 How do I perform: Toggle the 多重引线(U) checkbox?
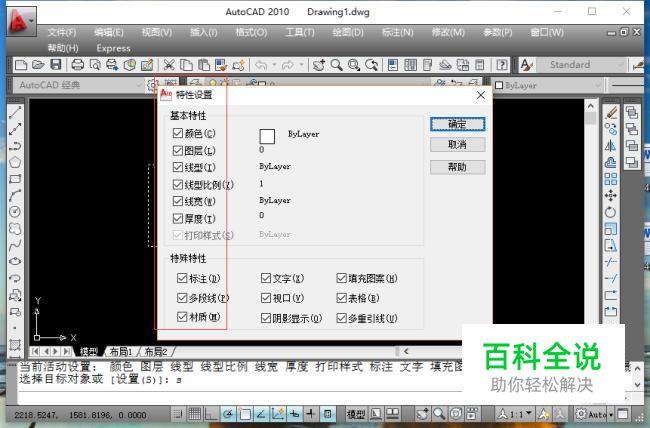(x=341, y=318)
